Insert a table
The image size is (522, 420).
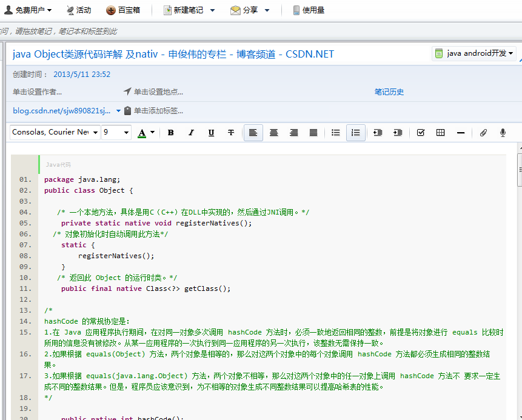point(440,133)
